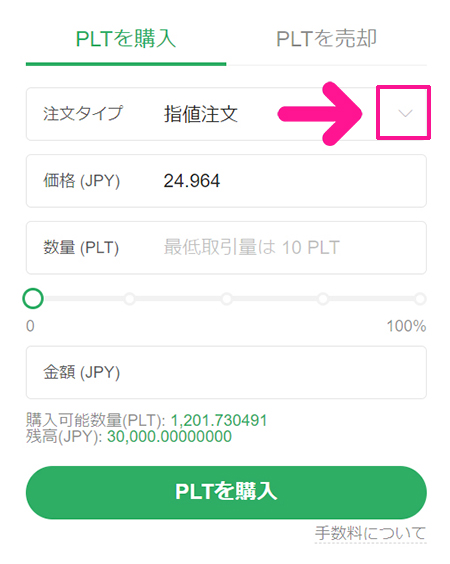Set slider to the 25% marker

point(129,299)
